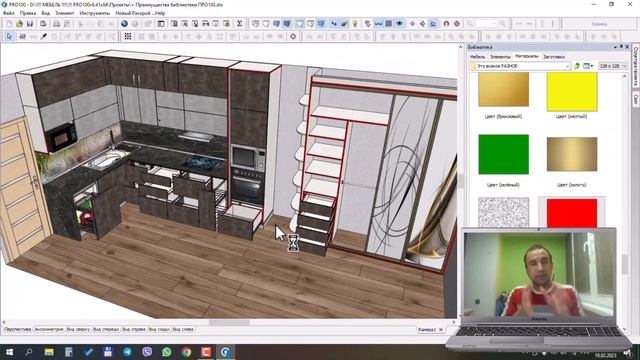Open a project with the folder icon
The width and height of the screenshot is (640, 360).
[19, 24]
